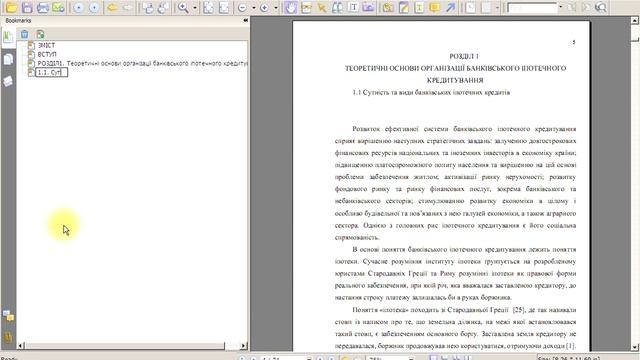The height and width of the screenshot is (360, 640).
Task: Save the document with the floppy disk icon
Action: click(x=27, y=7)
